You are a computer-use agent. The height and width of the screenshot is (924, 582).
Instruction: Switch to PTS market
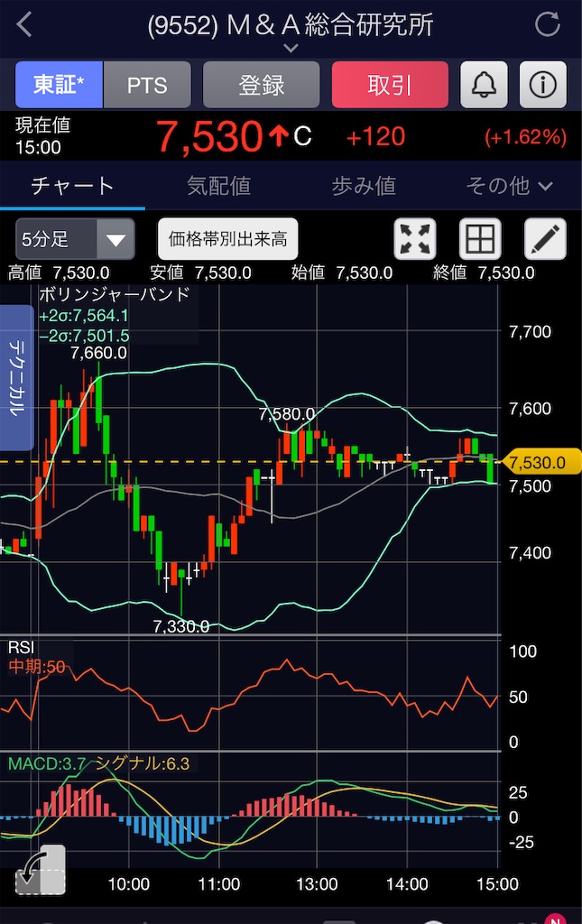(x=147, y=85)
